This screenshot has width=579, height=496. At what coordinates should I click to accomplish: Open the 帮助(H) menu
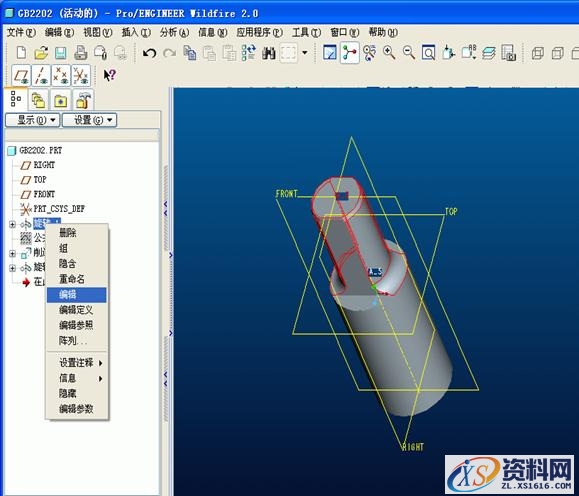tap(383, 33)
